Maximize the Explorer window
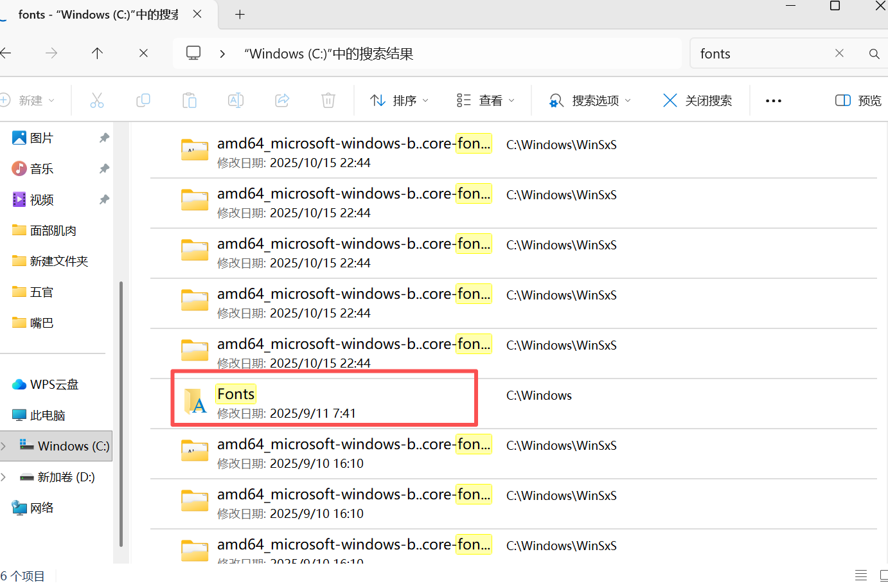 (835, 6)
